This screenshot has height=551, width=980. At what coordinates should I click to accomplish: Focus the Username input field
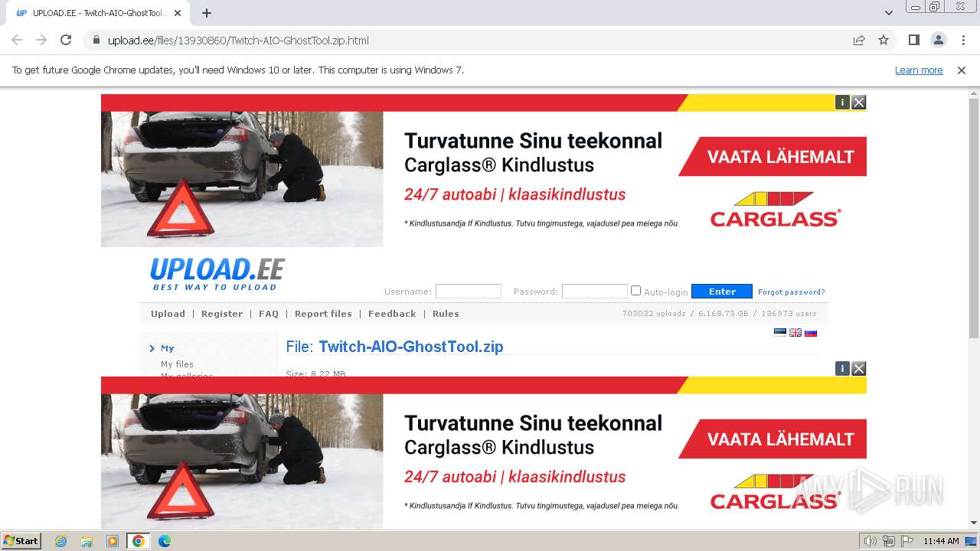click(x=469, y=291)
